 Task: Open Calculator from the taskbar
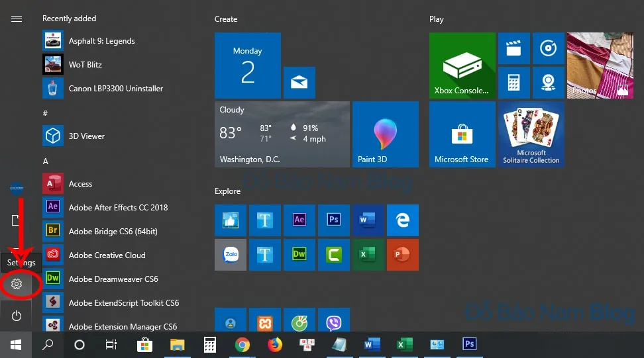pyautogui.click(x=210, y=345)
